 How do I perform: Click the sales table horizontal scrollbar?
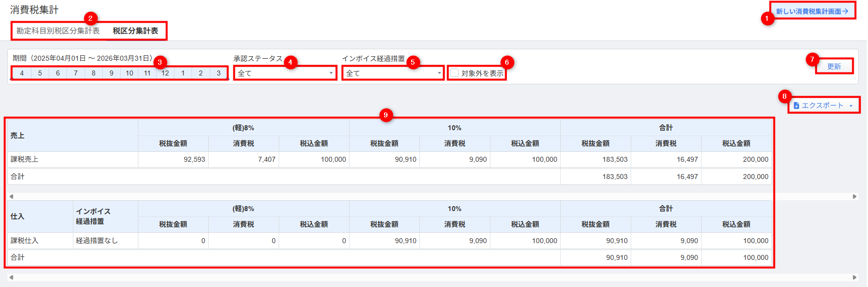coord(433,196)
